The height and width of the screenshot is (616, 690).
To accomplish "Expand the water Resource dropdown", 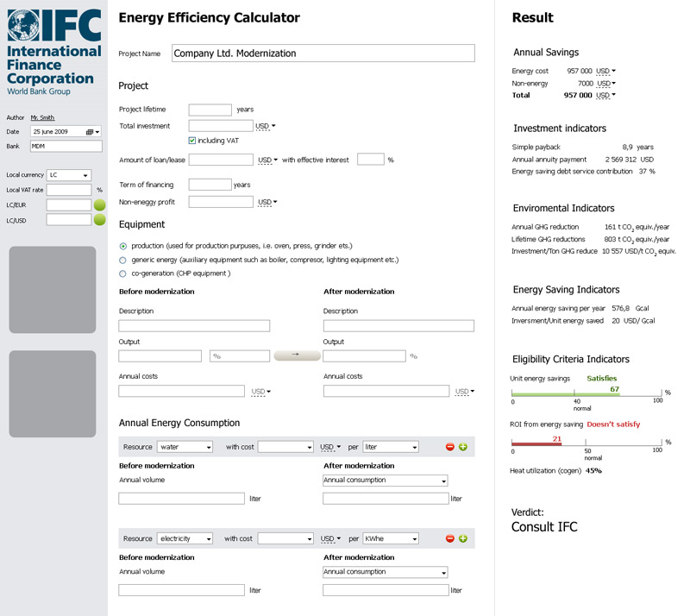I will pyautogui.click(x=185, y=447).
